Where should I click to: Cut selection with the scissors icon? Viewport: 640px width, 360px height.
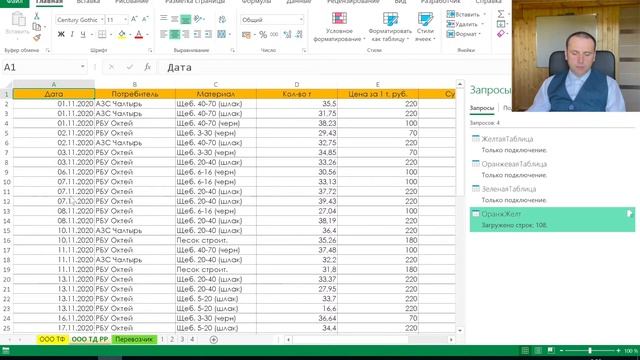click(x=37, y=16)
